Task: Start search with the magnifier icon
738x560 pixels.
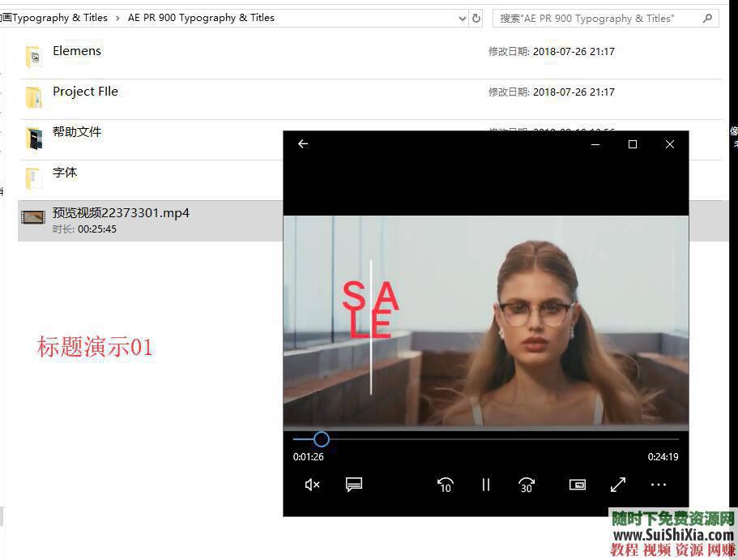Action: [706, 17]
